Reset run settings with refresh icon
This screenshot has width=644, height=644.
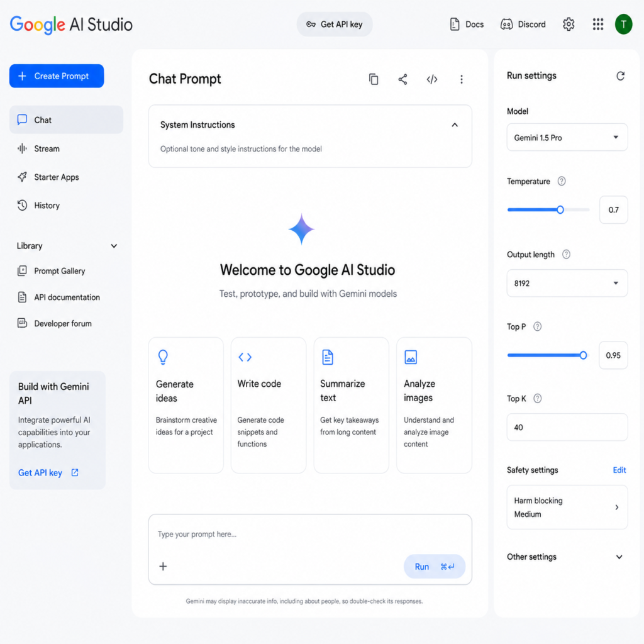pos(621,75)
